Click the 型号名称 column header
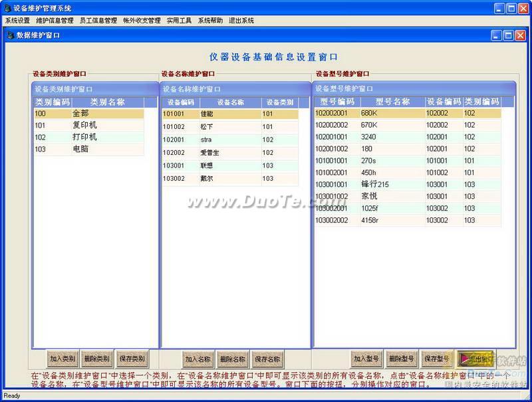Image resolution: width=532 pixels, height=402 pixels. [x=393, y=102]
